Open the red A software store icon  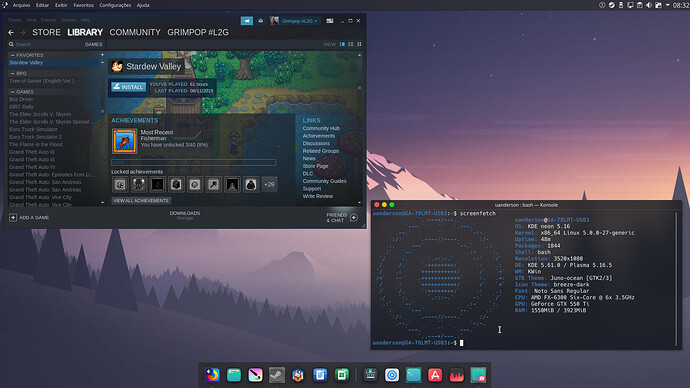coord(435,375)
